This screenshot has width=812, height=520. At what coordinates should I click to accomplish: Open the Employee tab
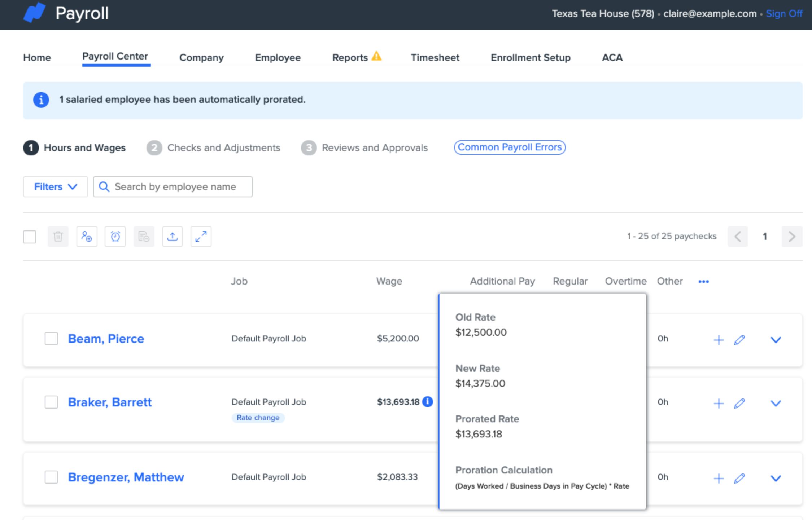point(278,57)
